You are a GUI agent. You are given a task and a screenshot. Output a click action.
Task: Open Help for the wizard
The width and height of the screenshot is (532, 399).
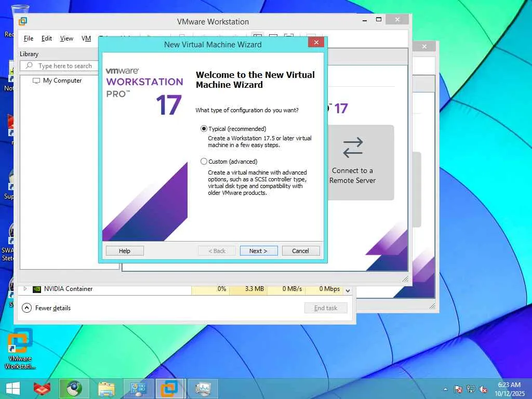(125, 251)
